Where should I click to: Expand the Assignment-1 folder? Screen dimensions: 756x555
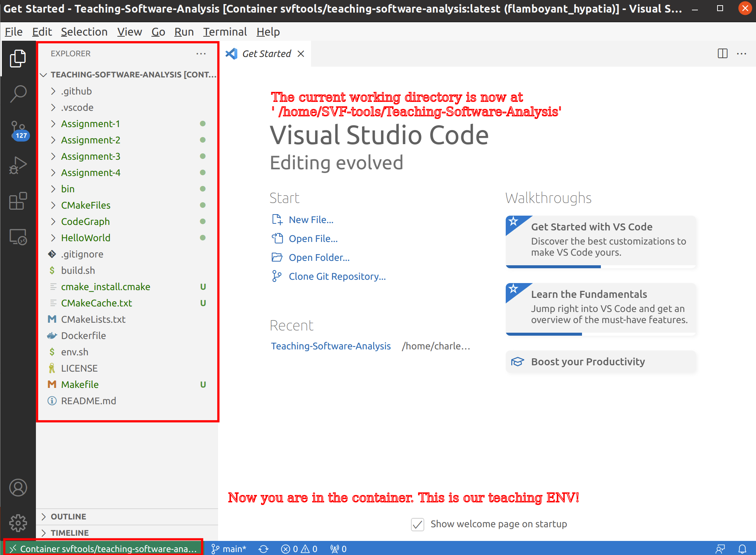coord(90,124)
